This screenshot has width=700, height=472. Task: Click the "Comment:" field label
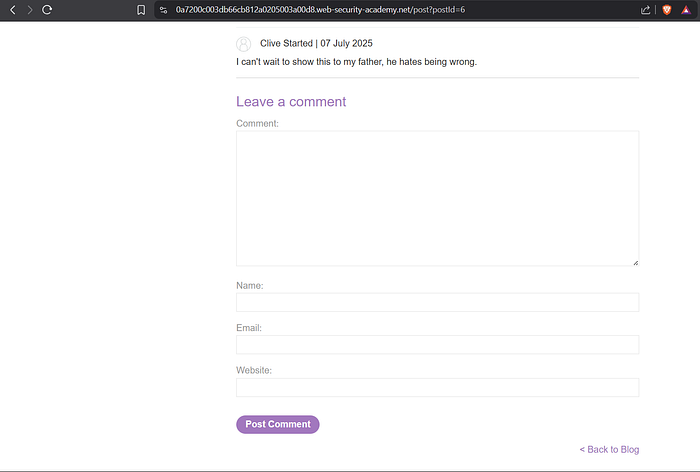pos(257,123)
